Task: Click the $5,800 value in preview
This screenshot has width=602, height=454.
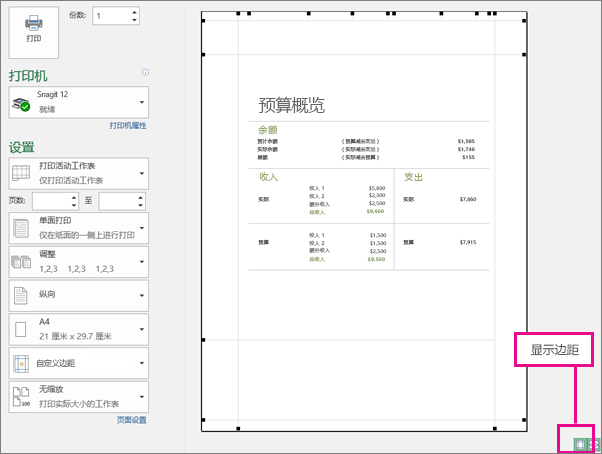Action: 377,188
